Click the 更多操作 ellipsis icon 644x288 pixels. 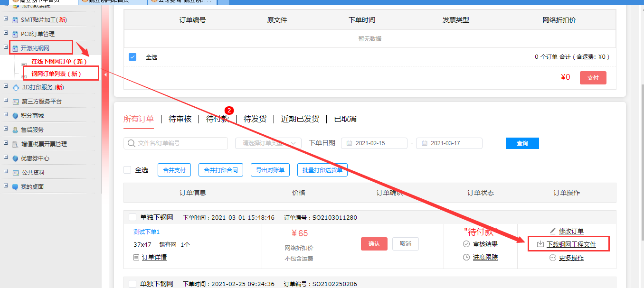552,258
